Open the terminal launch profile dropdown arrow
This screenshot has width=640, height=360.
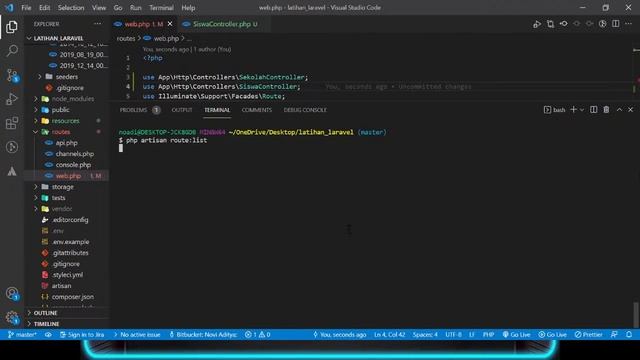582,110
